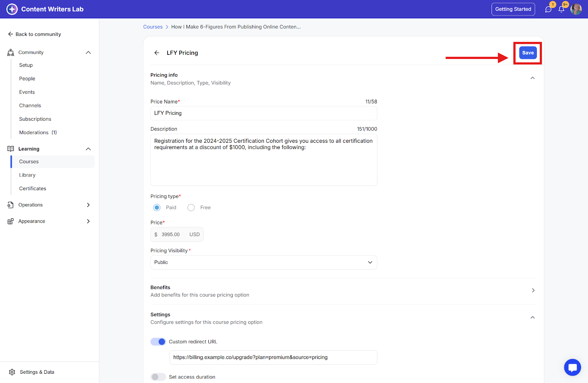Screen dimensions: 588x383
Task: Click the Content Writers Lab logo icon
Action: [12, 9]
